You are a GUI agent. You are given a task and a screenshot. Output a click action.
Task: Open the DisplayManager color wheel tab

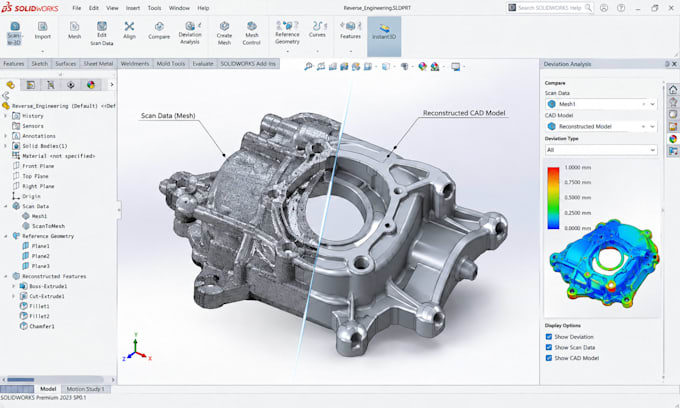[91, 85]
